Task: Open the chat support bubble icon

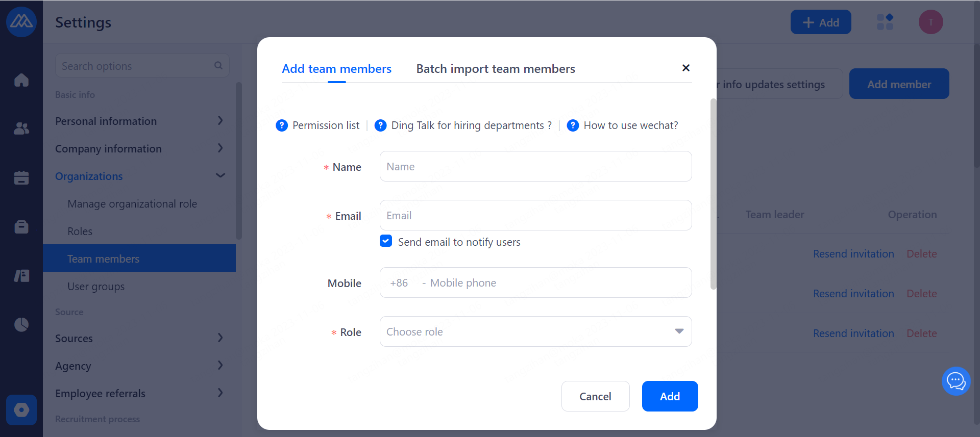Action: (955, 381)
